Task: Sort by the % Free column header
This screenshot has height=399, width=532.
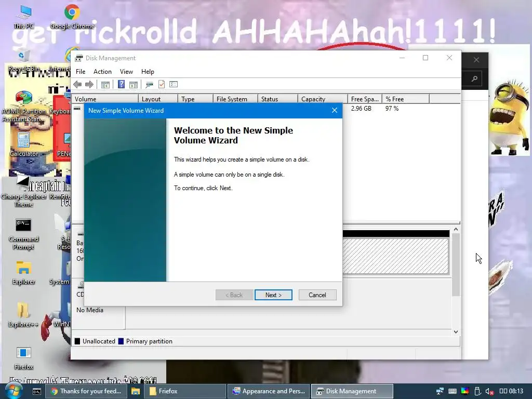Action: coord(405,99)
